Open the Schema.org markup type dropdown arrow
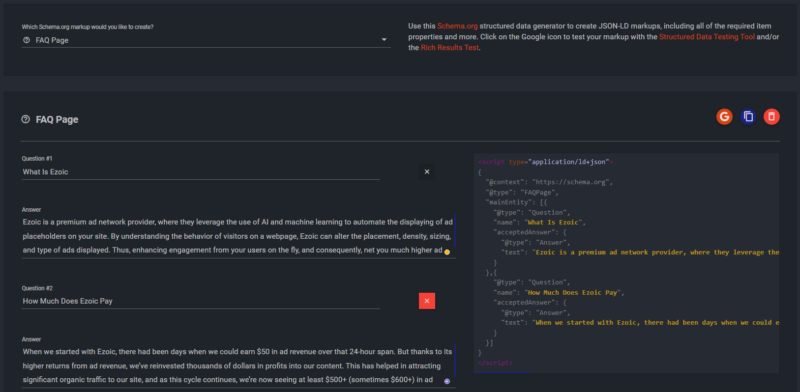 pos(384,40)
